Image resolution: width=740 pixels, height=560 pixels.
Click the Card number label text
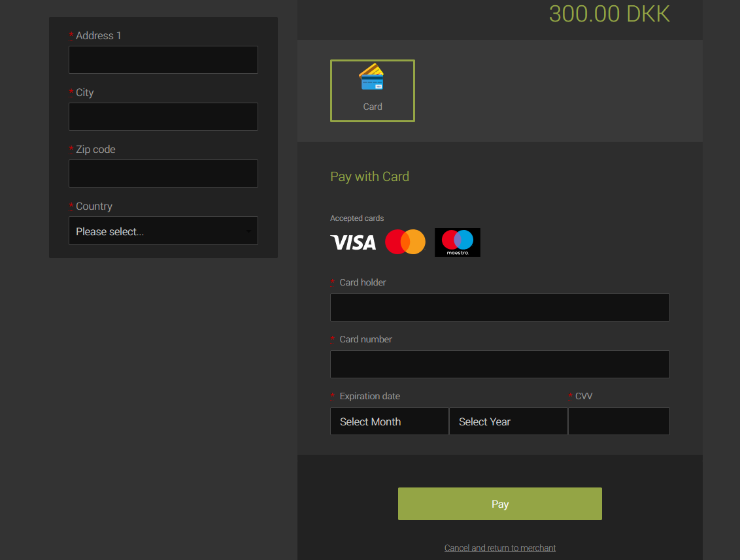pos(365,339)
